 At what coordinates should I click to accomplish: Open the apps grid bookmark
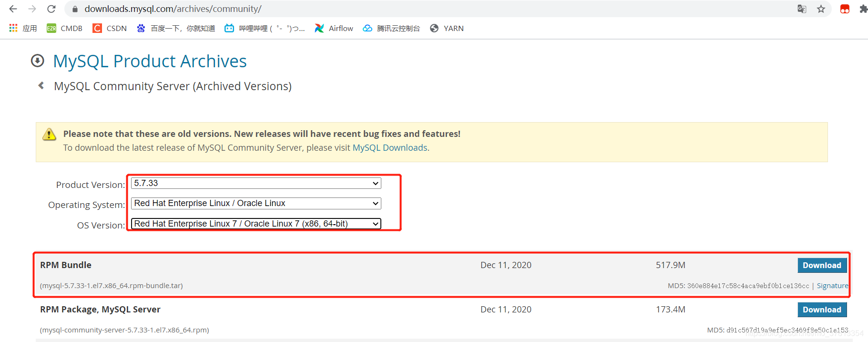tap(23, 29)
